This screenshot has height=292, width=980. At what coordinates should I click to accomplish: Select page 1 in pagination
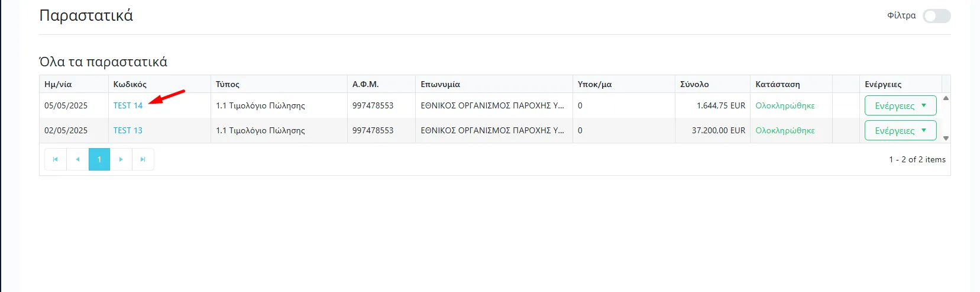pyautogui.click(x=99, y=159)
